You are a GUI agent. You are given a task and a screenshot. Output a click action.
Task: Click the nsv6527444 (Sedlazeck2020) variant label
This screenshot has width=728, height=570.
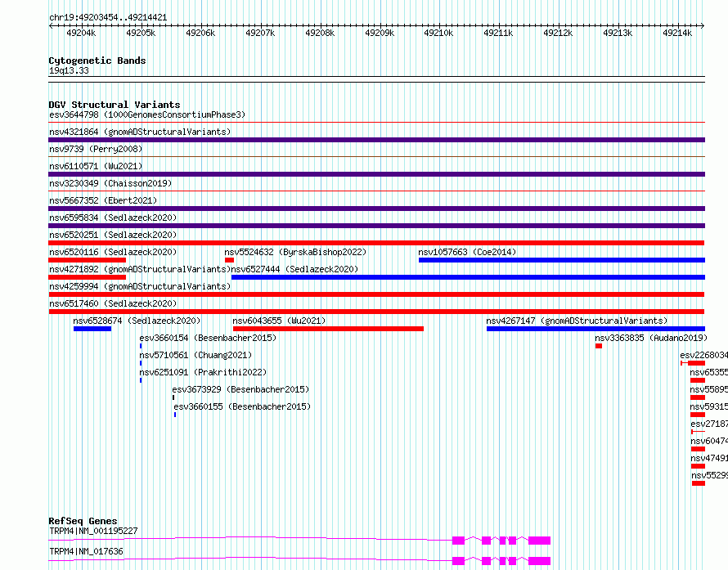(294, 269)
